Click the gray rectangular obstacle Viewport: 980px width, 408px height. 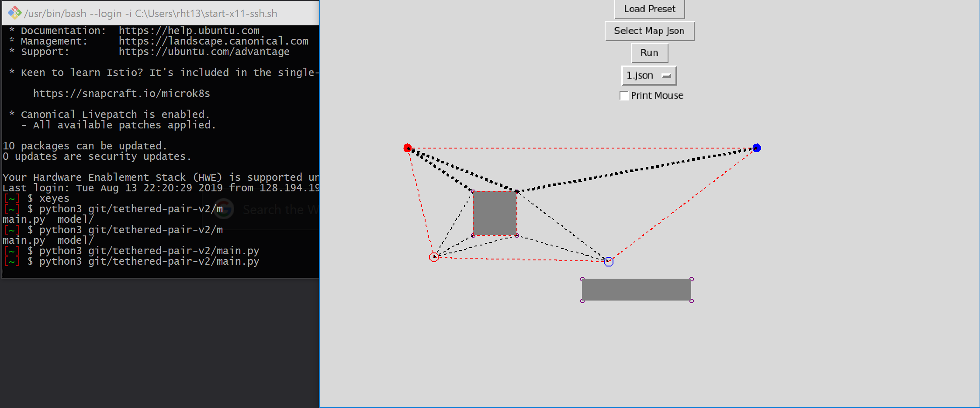636,289
